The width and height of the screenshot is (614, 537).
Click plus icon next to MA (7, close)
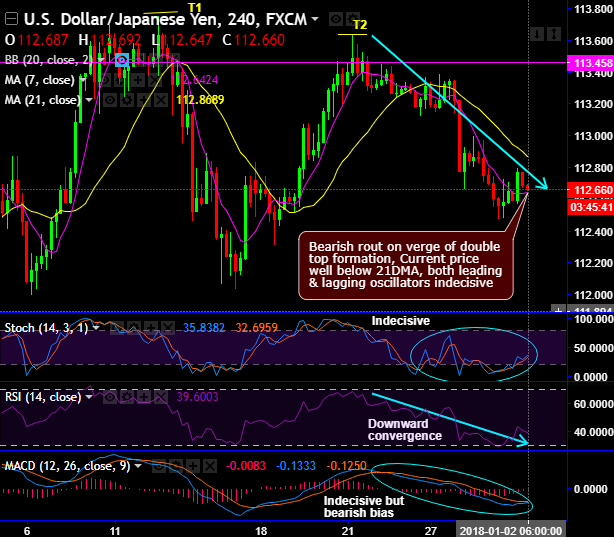[x=138, y=80]
